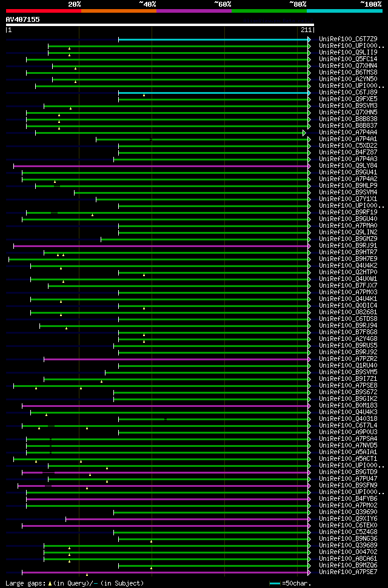Select hit label UniRef100_A7PMA0

[348, 225]
